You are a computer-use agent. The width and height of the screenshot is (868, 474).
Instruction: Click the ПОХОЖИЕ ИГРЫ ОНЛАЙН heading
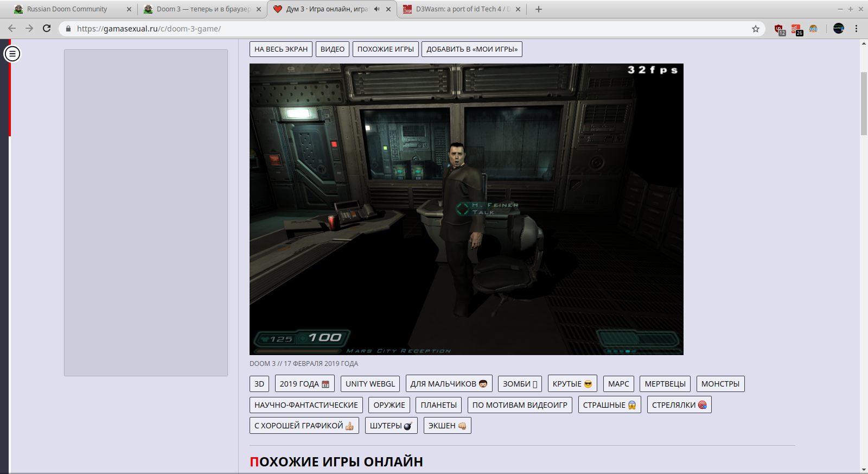click(336, 462)
